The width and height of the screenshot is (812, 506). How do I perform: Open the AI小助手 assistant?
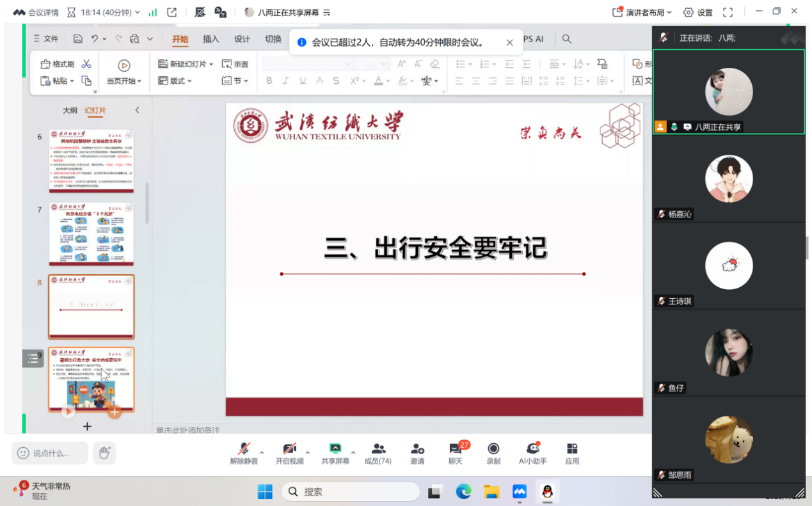(532, 453)
